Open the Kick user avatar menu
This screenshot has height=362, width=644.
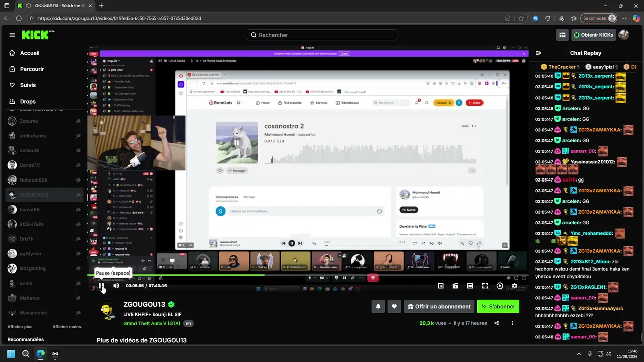coord(624,35)
